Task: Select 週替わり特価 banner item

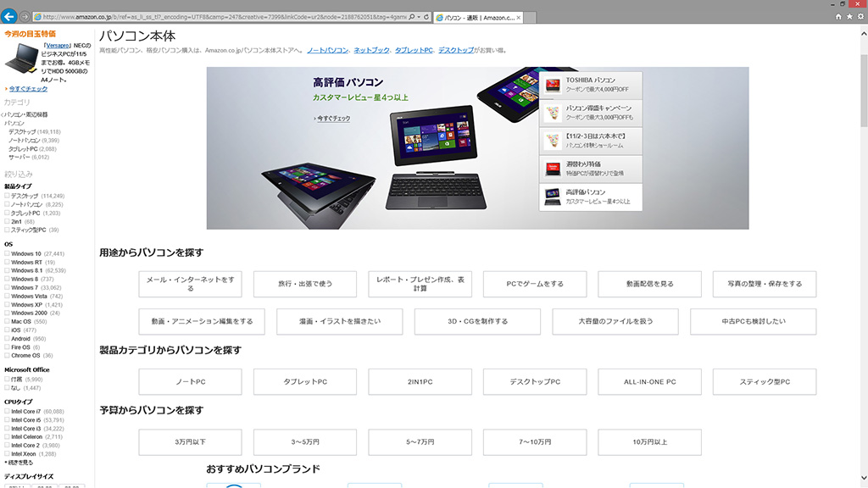Action: point(591,169)
